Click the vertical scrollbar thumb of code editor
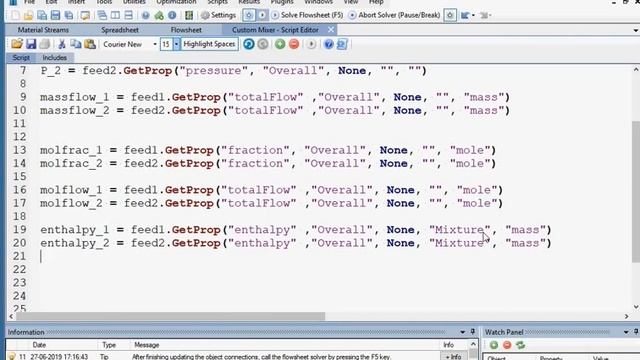The image size is (640, 360). tap(636, 192)
